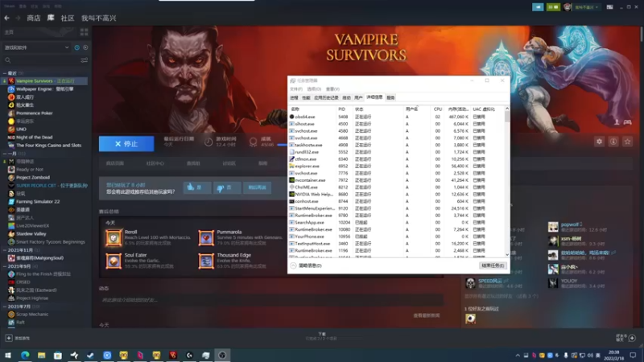Open File Explorer from taskbar
Image resolution: width=644 pixels, height=362 pixels.
[42, 355]
